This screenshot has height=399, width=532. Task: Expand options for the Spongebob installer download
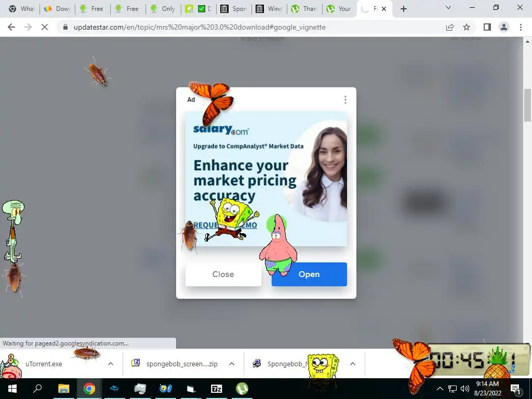click(x=353, y=364)
